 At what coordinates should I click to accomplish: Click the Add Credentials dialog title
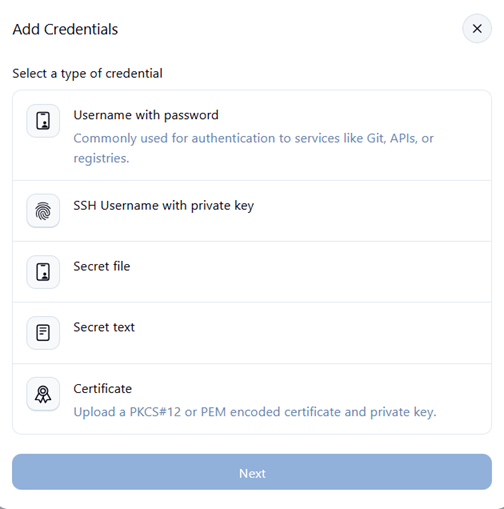point(65,29)
